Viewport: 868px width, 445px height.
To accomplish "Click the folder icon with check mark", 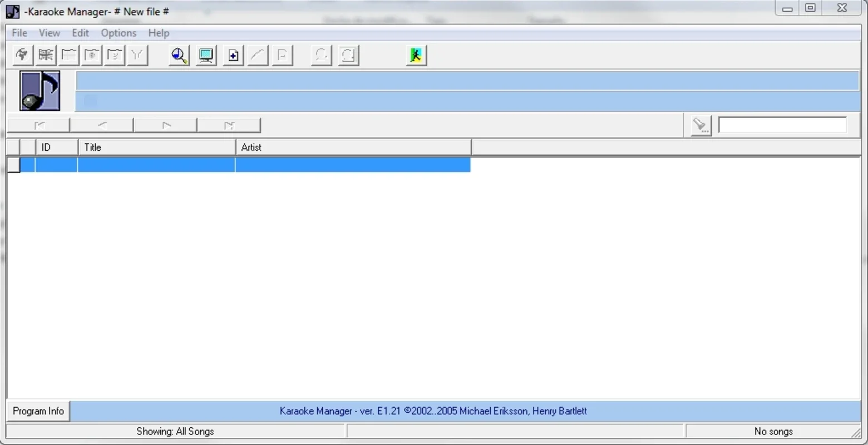I will [114, 55].
